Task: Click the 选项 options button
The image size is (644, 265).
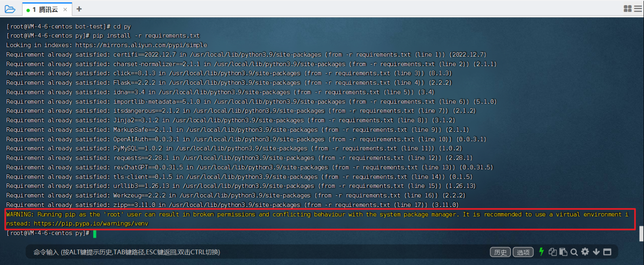Action: [x=523, y=252]
